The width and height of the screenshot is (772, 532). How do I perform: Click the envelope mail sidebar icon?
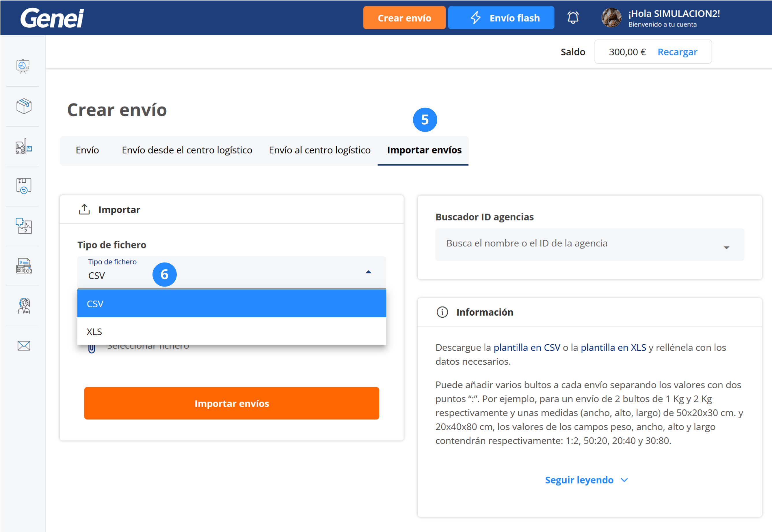pyautogui.click(x=24, y=346)
